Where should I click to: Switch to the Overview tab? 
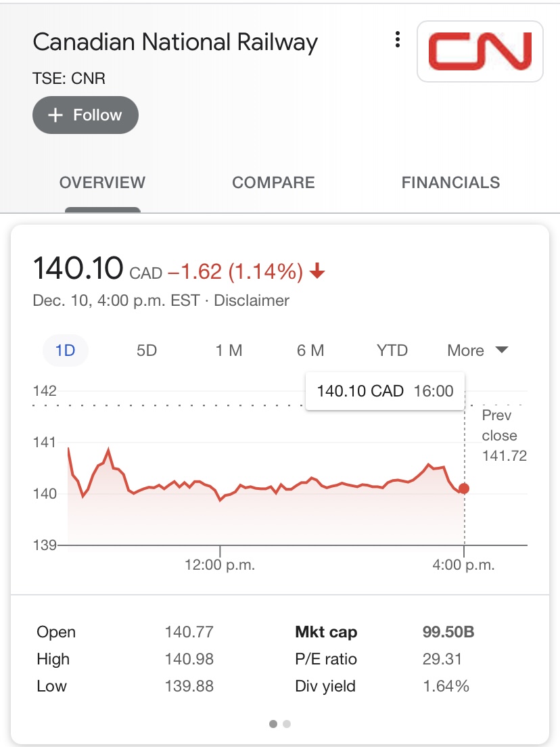pyautogui.click(x=102, y=183)
